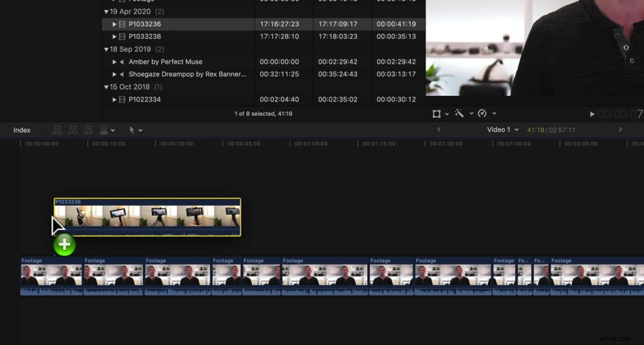Click the overwrite clip edit icon

(x=104, y=130)
